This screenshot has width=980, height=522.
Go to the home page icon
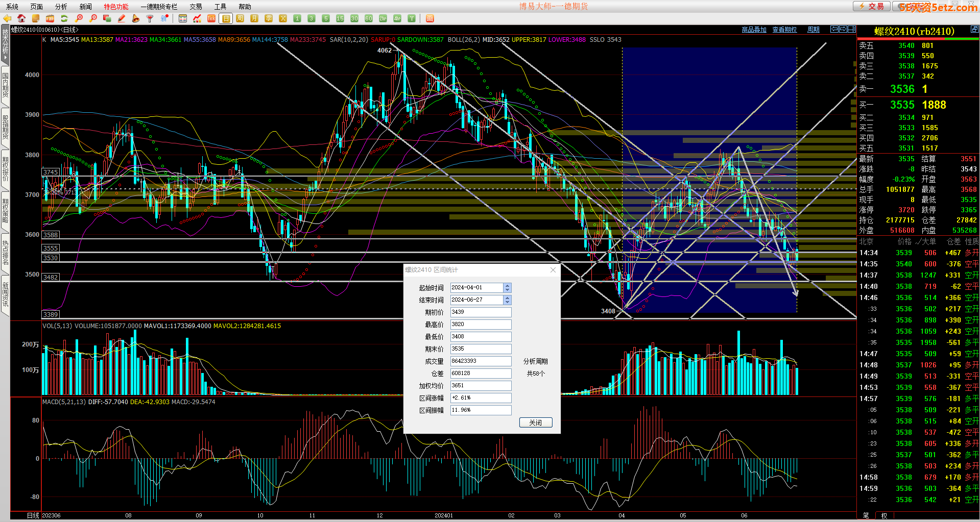click(21, 18)
